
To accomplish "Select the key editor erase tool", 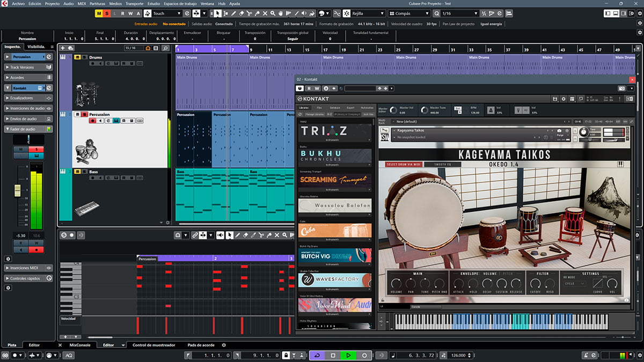I will (246, 235).
